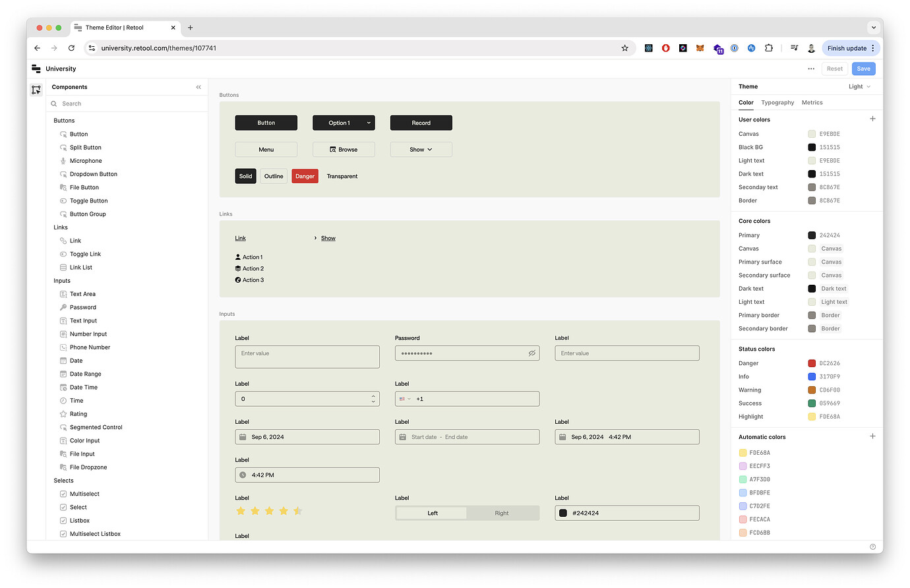910x588 pixels.
Task: Click the Toggle Link component item
Action: [x=85, y=254]
